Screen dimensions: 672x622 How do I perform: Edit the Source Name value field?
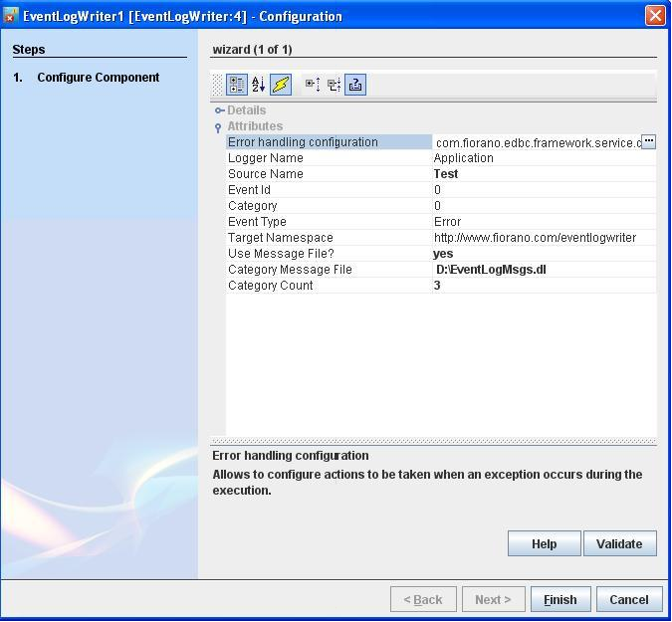544,174
